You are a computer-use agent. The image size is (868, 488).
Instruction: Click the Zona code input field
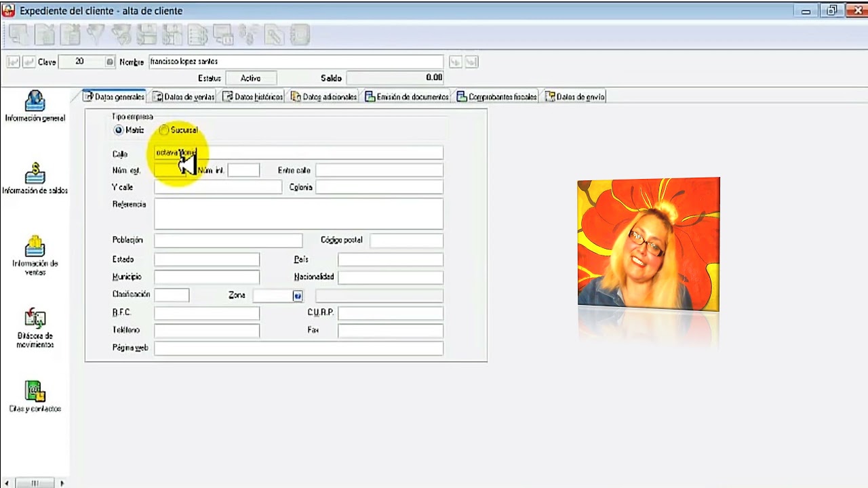pyautogui.click(x=273, y=296)
